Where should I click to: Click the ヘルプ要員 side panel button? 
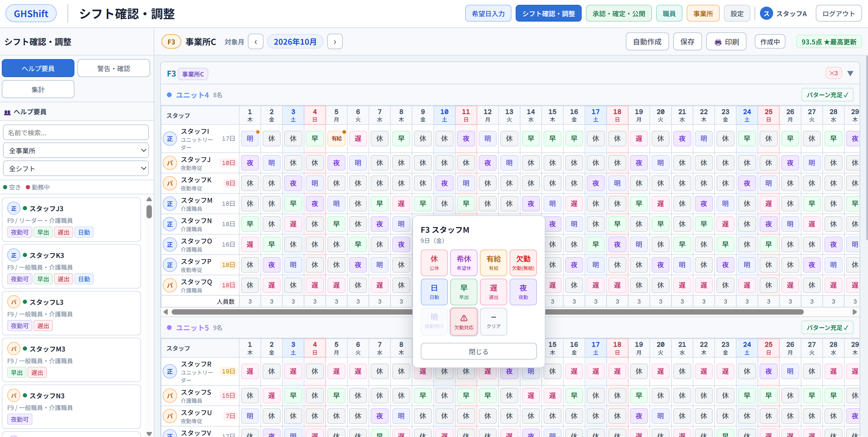38,68
